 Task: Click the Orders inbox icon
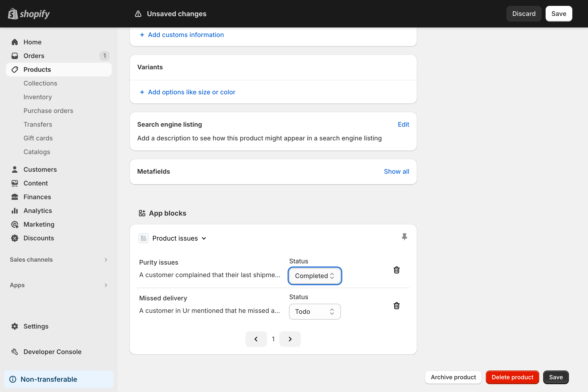point(15,56)
